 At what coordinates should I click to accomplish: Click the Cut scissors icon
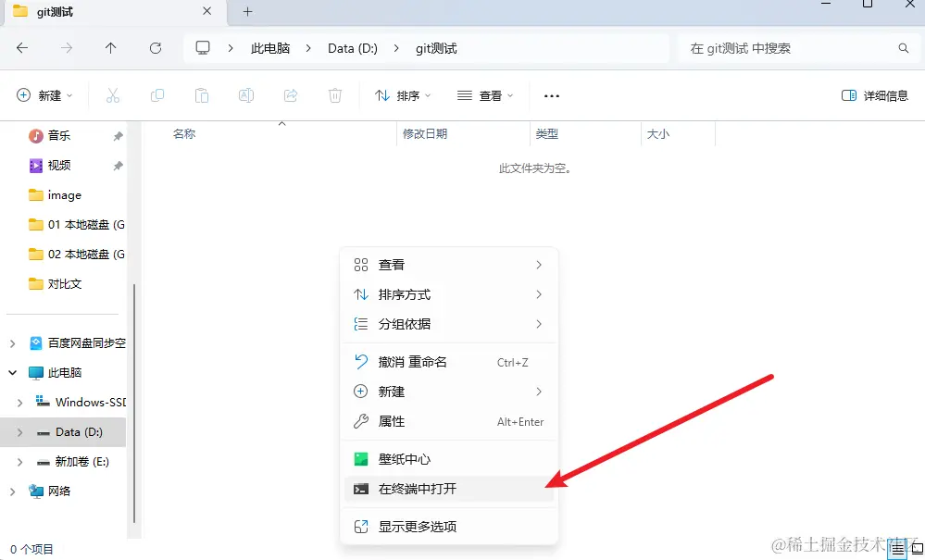tap(113, 95)
